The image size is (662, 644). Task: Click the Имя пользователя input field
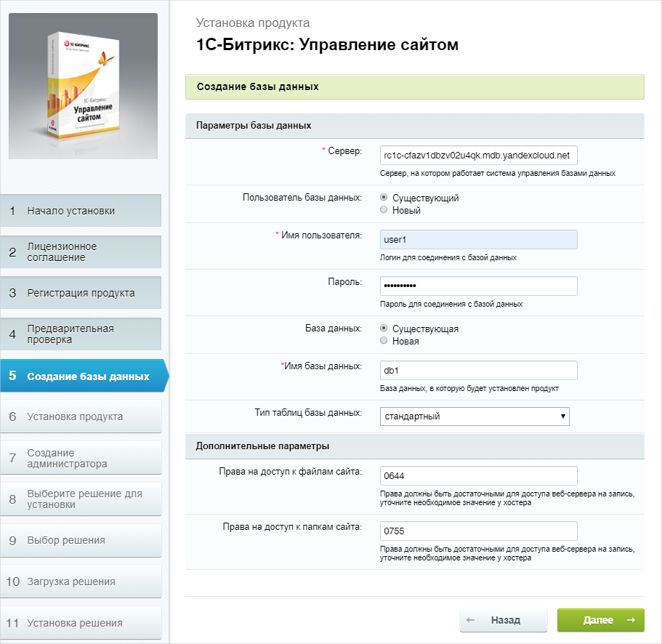click(x=478, y=240)
